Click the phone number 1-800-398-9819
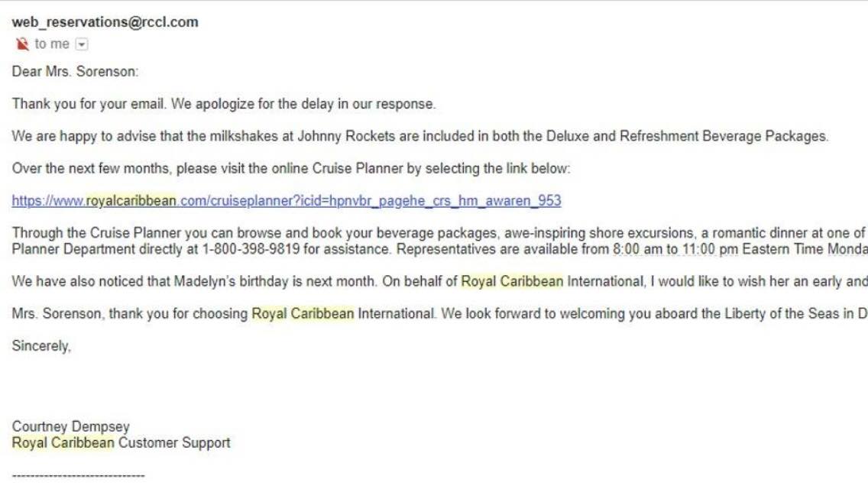The width and height of the screenshot is (868, 489). click(251, 248)
